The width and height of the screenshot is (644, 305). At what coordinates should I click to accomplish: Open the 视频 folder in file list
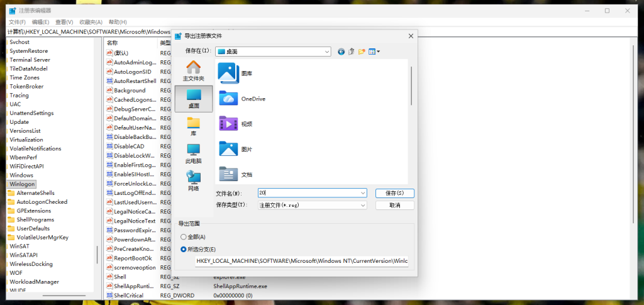point(236,124)
